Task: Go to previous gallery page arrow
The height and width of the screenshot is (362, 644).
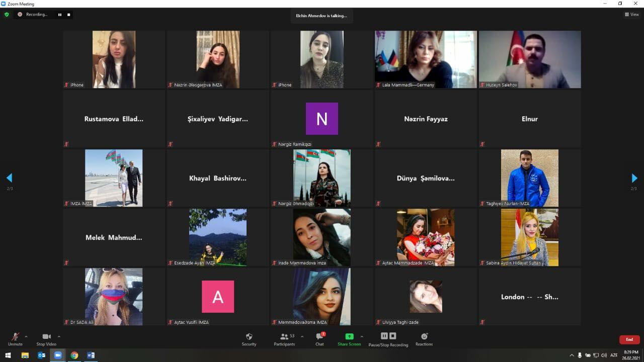Action: point(9,178)
